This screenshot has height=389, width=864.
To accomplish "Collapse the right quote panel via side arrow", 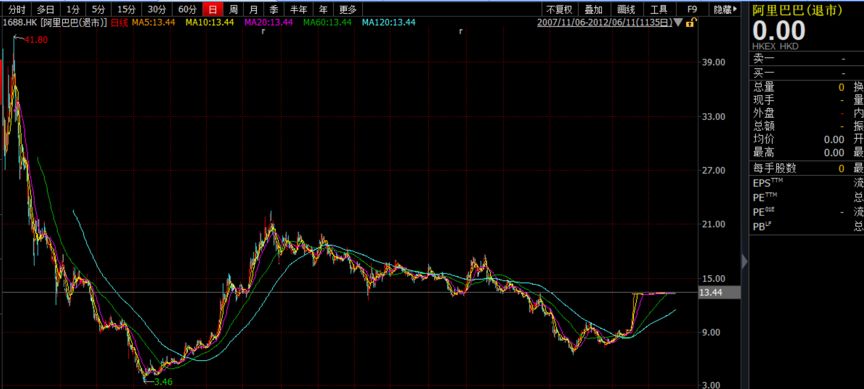I will tap(744, 261).
